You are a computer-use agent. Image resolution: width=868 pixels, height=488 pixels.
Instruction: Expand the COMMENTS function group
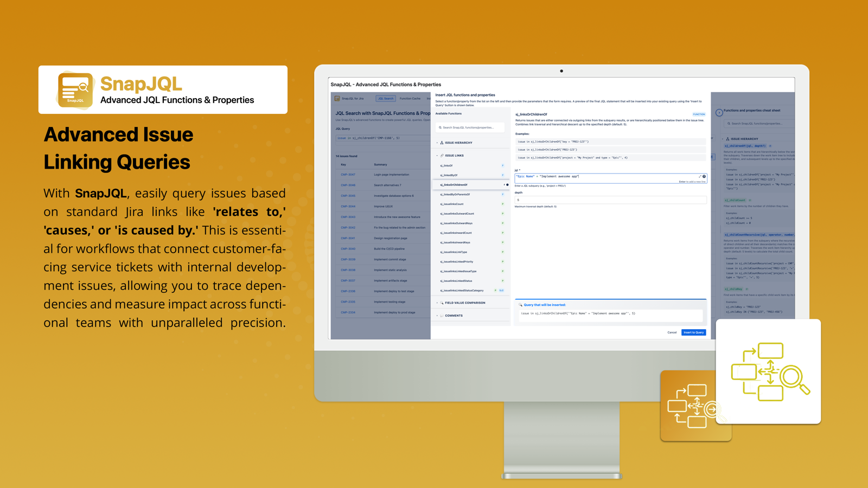(437, 316)
